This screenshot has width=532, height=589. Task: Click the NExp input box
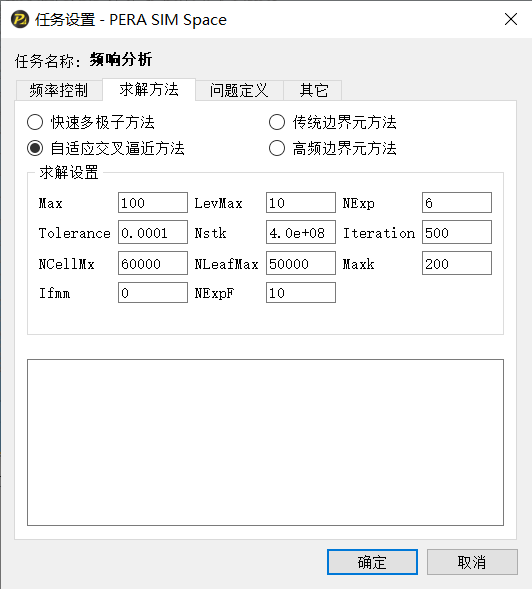(x=456, y=203)
